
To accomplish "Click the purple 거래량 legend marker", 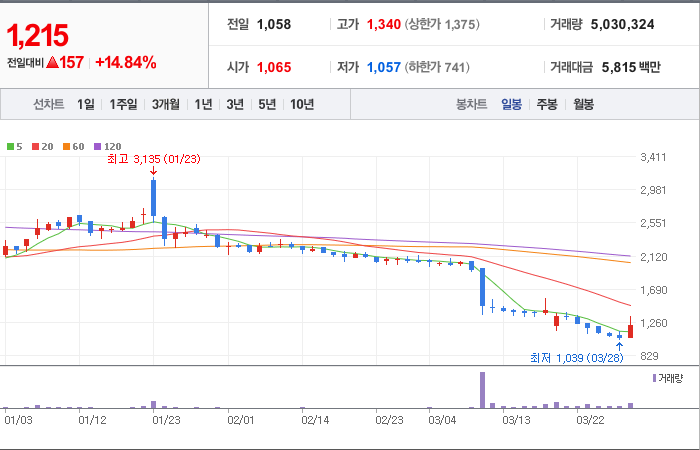I will [654, 378].
